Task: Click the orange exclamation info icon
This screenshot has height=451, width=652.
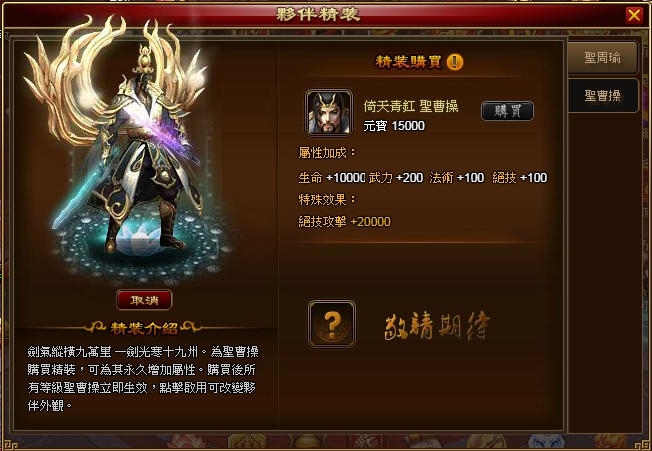Action: coord(454,62)
